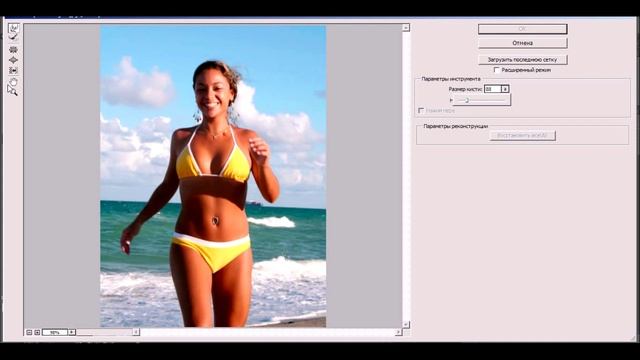
Task: Click the preview vertical scrollbar up arrow
Action: click(x=406, y=28)
